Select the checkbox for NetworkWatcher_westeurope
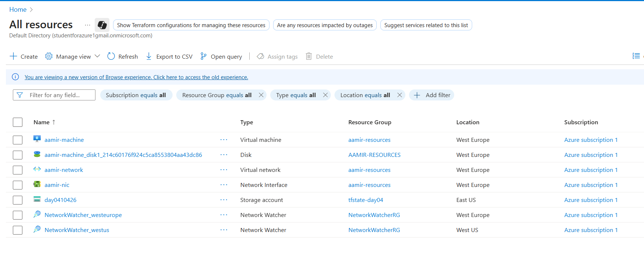644x254 pixels. click(x=18, y=215)
